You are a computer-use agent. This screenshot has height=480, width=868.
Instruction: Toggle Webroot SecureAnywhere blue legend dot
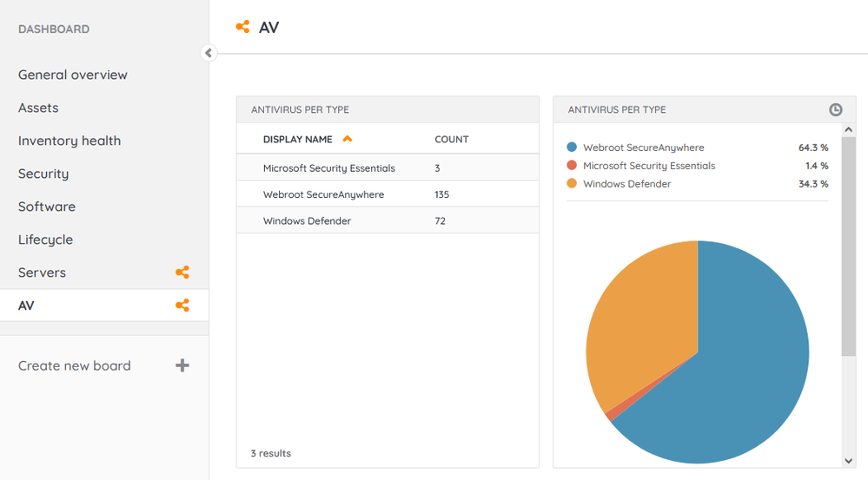pyautogui.click(x=572, y=148)
